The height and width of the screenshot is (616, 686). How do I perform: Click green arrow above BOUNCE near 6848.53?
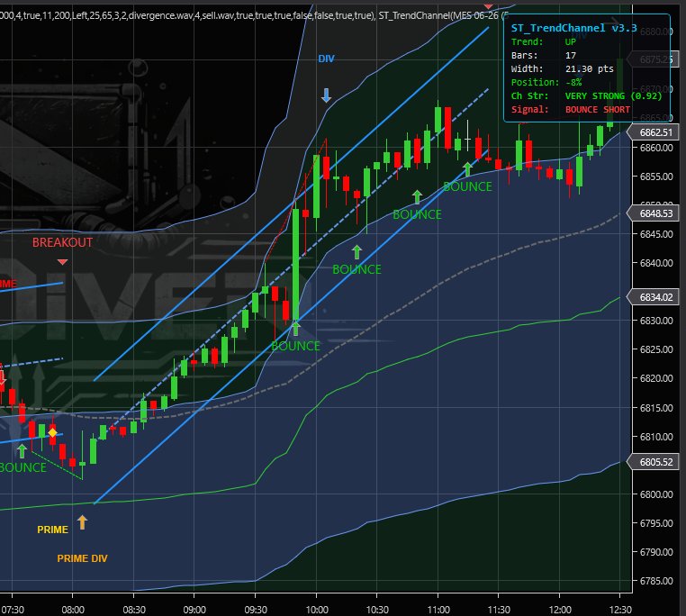[418, 197]
